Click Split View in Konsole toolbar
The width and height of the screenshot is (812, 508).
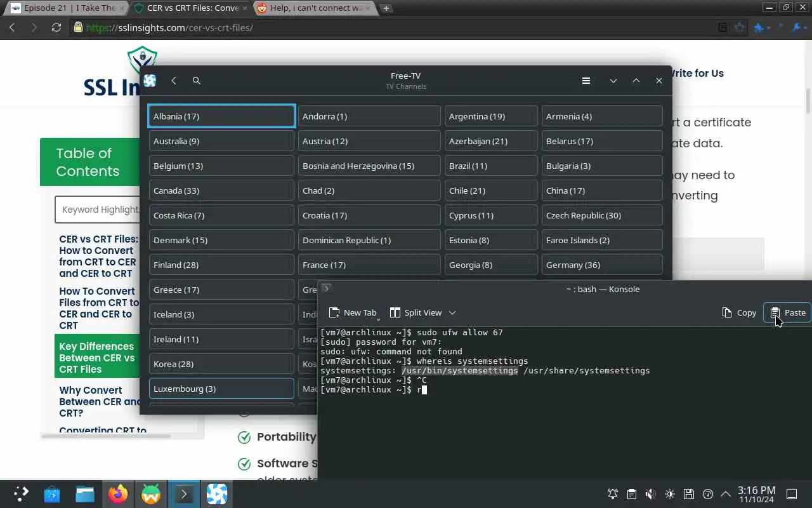click(x=416, y=312)
